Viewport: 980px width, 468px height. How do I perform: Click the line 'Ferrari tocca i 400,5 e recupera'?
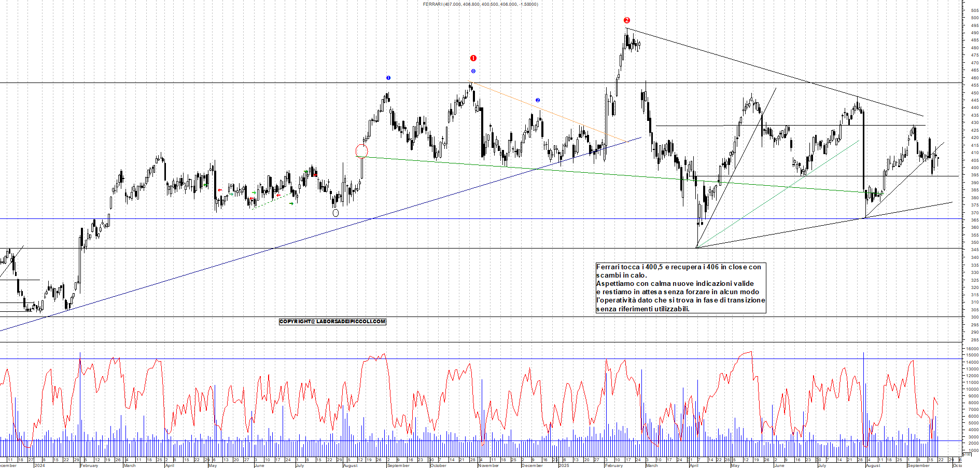679,267
